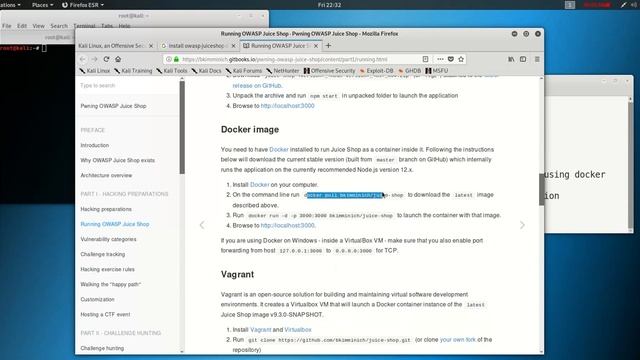The image size is (640, 360).
Task: Go to the previous book page arrow
Action: click(202, 225)
